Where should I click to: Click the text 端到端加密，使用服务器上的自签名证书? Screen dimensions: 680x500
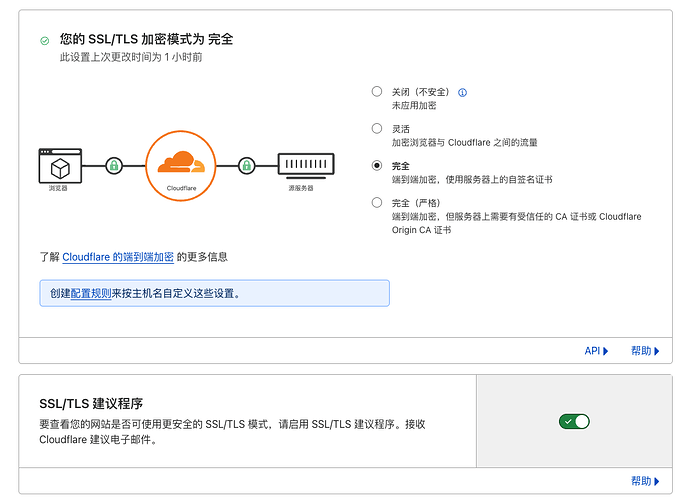pyautogui.click(x=472, y=180)
